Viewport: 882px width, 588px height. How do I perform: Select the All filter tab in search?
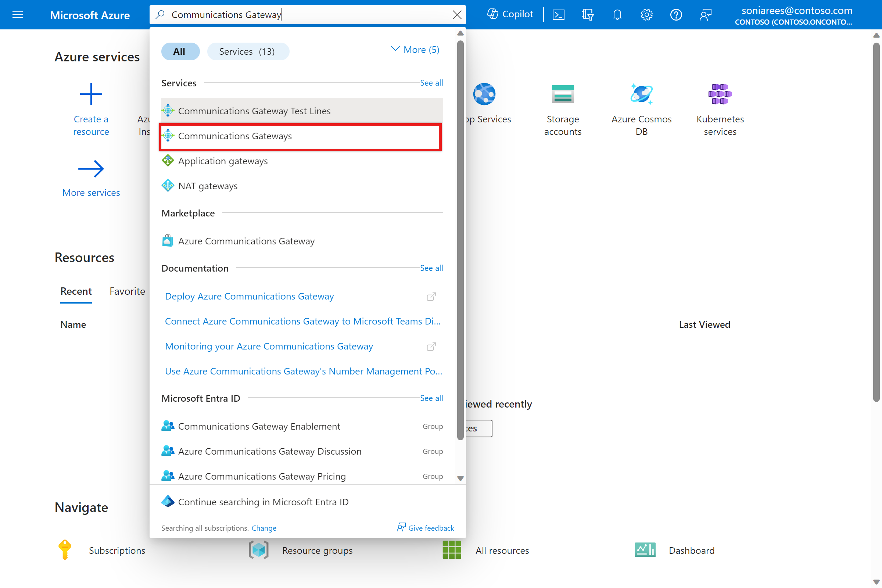click(x=178, y=51)
